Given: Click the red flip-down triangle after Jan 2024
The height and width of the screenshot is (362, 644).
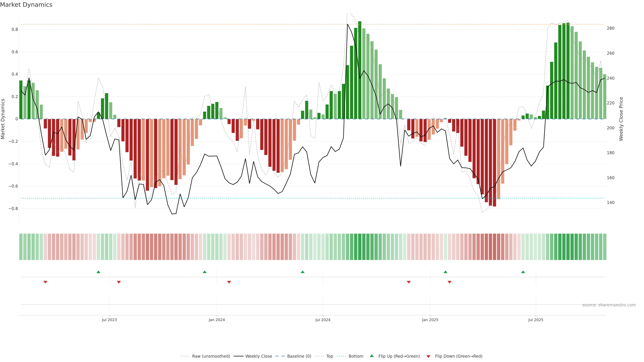Looking at the screenshot, I should coord(229,282).
